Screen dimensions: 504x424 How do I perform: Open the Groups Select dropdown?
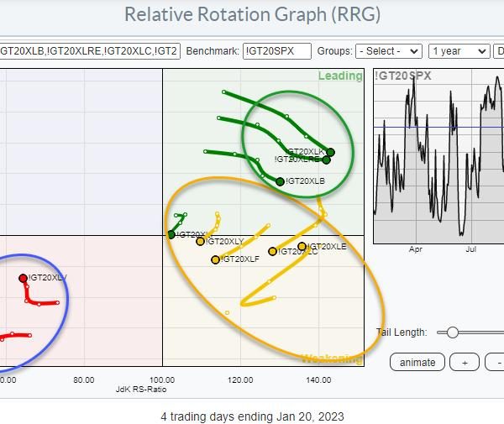coord(389,51)
